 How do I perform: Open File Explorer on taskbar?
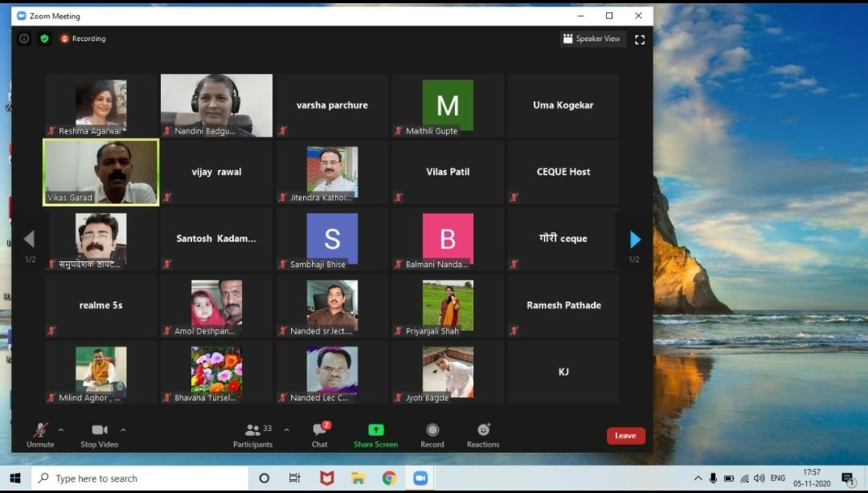(x=358, y=478)
